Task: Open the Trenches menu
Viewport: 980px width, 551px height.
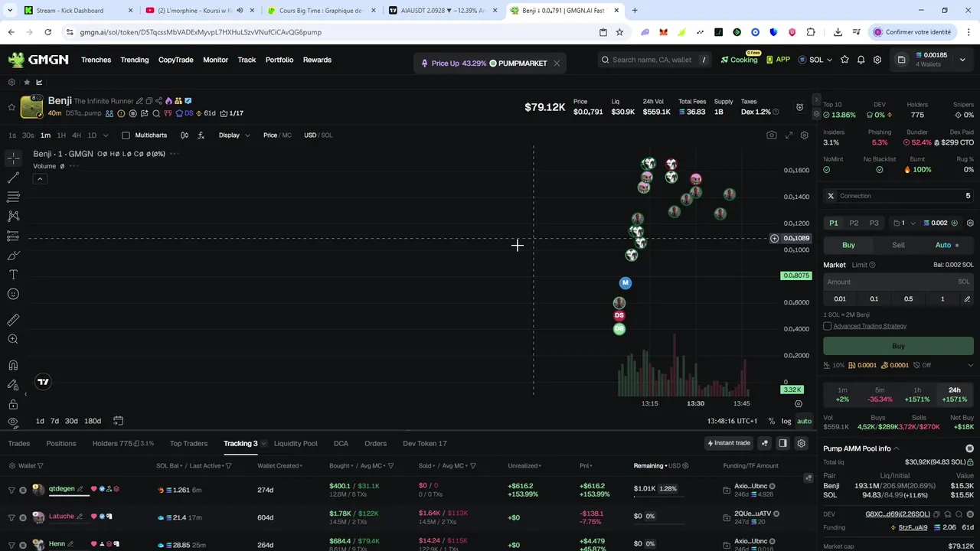Action: pos(96,60)
